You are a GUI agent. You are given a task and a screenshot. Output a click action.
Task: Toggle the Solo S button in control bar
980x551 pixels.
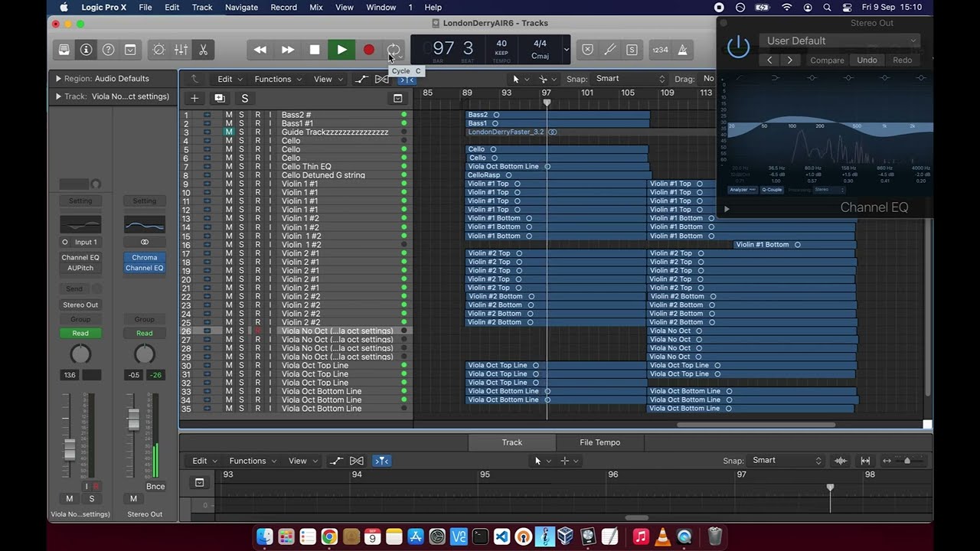click(x=632, y=50)
